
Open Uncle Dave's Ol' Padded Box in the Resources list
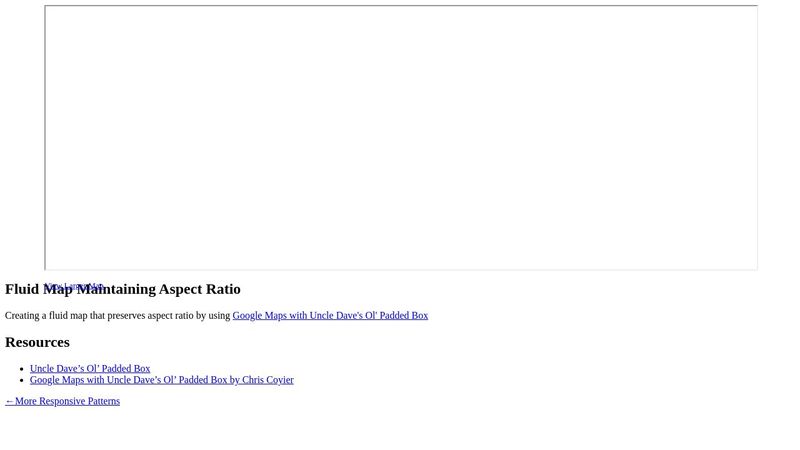pos(90,368)
